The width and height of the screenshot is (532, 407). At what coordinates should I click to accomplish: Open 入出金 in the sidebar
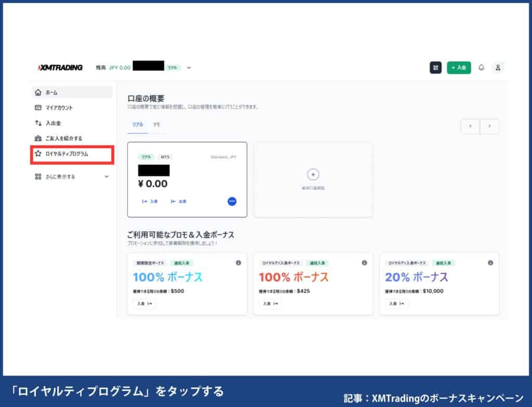72,123
